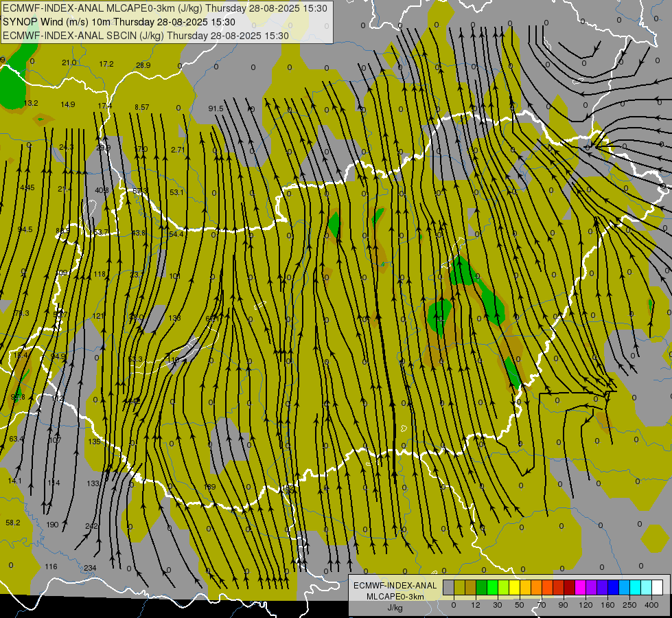
Task: Click the gray swatch in the MLCAPE legend
Action: [x=448, y=588]
